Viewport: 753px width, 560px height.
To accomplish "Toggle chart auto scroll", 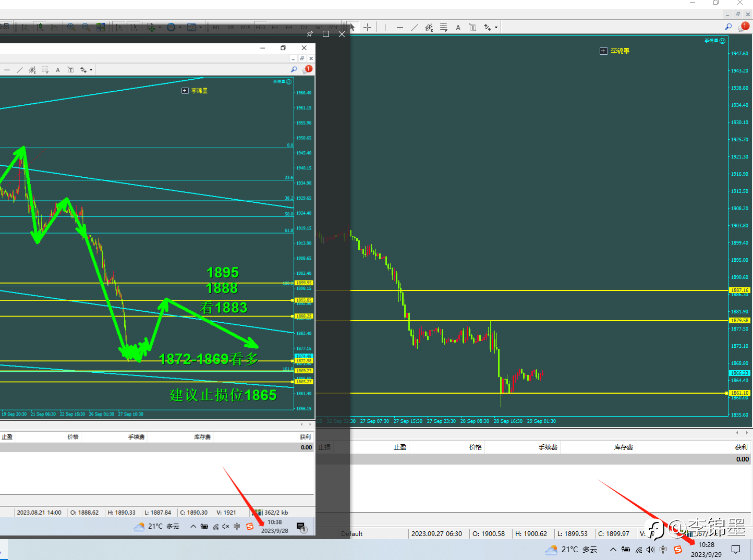I will (x=119, y=27).
